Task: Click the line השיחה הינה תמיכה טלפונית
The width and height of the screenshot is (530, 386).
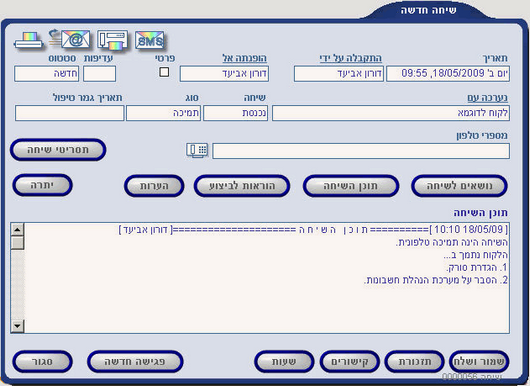Action: pos(452,242)
